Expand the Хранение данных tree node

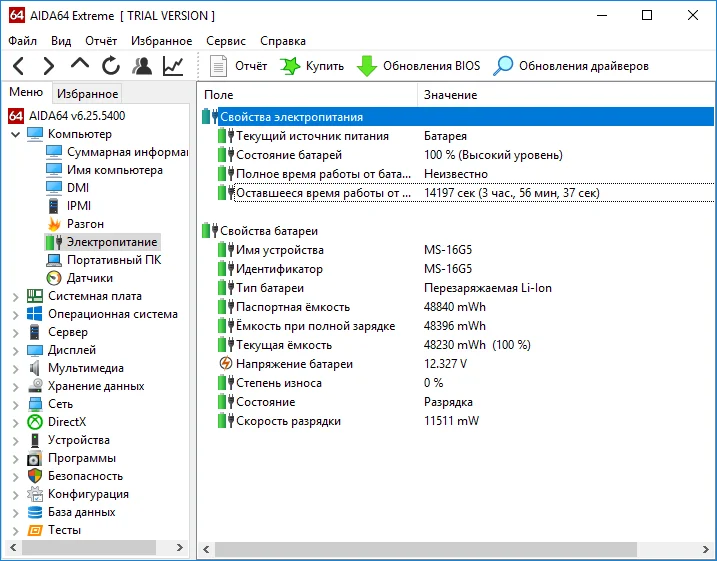click(16, 387)
